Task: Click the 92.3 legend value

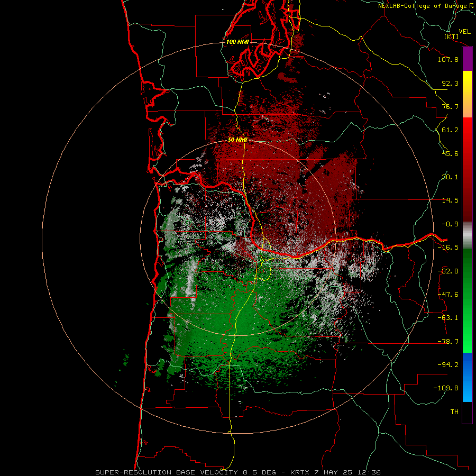Action: (x=450, y=83)
